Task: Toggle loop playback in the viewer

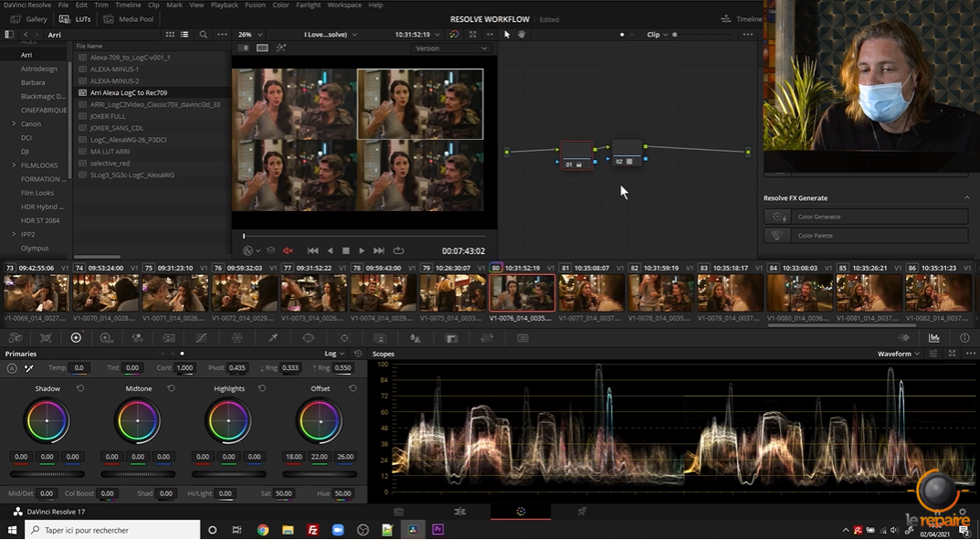Action: pyautogui.click(x=398, y=250)
